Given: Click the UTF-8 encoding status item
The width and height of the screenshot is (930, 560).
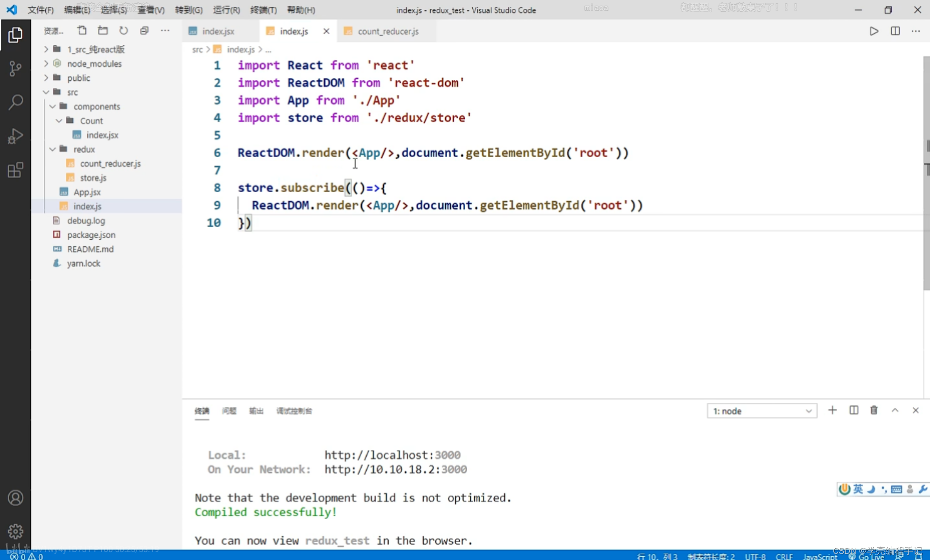Looking at the screenshot, I should point(755,556).
